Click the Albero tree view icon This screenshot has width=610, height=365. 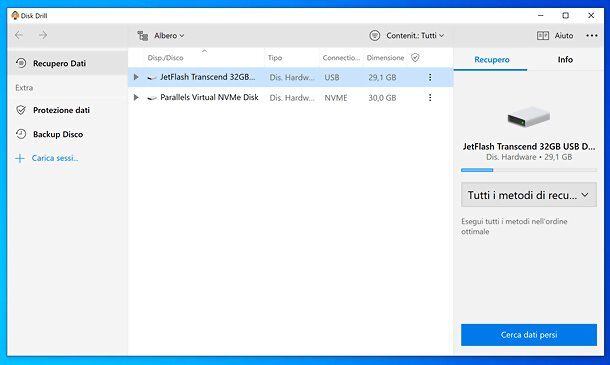(143, 36)
